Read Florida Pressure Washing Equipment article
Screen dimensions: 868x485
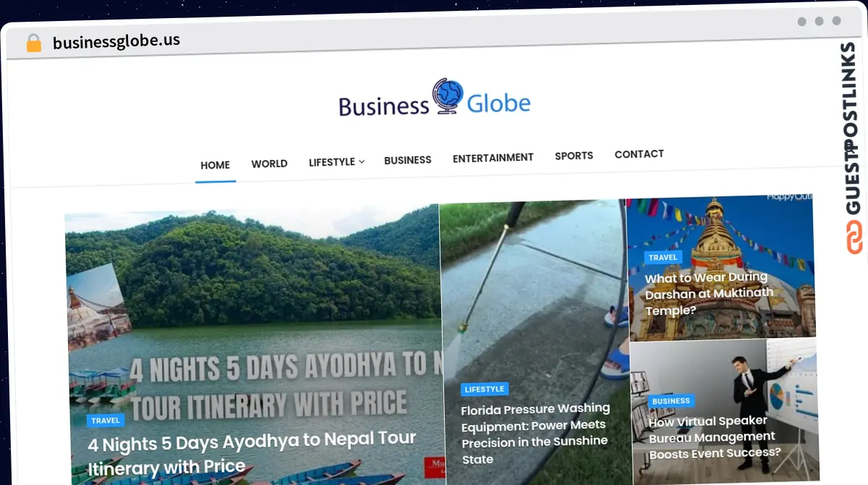[x=535, y=434]
